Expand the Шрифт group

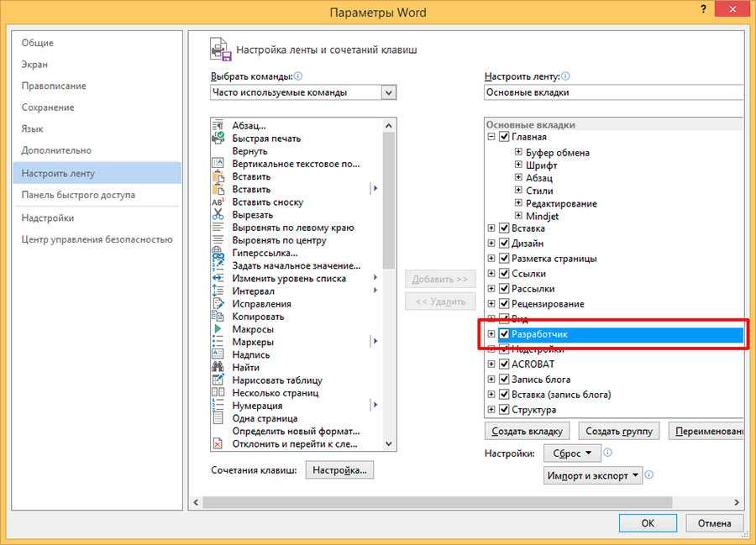518,165
